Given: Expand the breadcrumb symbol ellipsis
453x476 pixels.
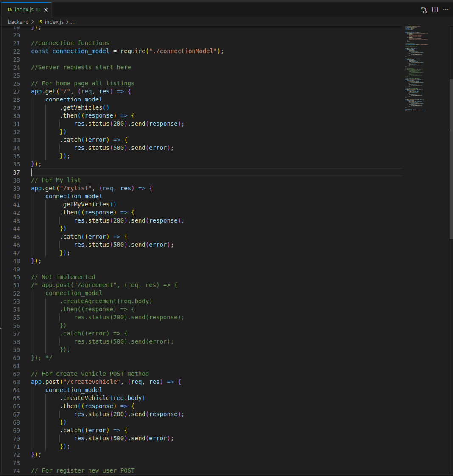Looking at the screenshot, I should (x=73, y=22).
